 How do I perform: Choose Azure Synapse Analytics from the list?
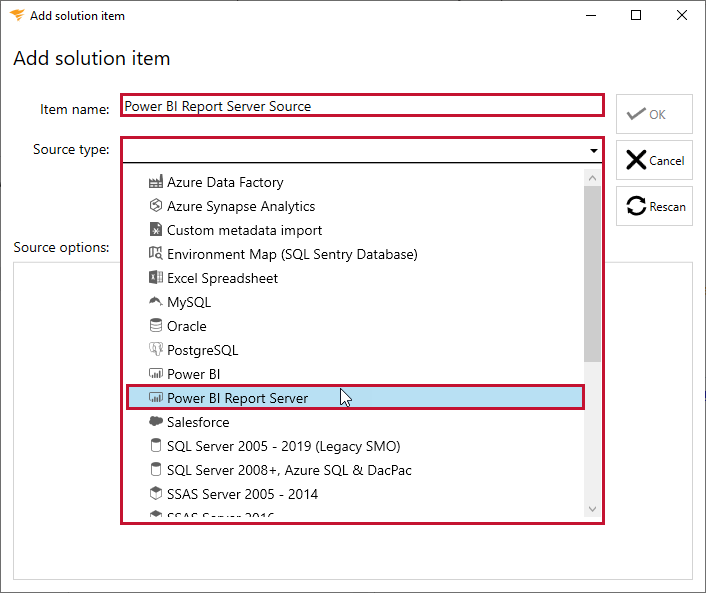point(355,206)
